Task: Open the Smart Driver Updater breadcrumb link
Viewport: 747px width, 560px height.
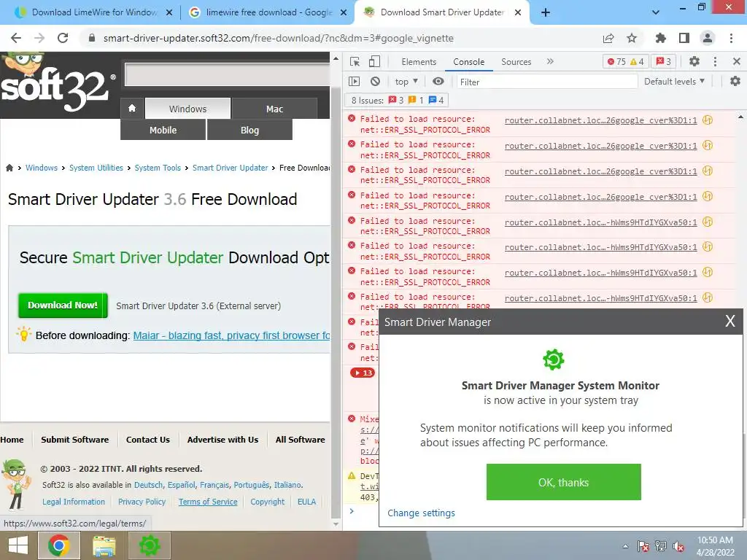Action: [x=230, y=168]
